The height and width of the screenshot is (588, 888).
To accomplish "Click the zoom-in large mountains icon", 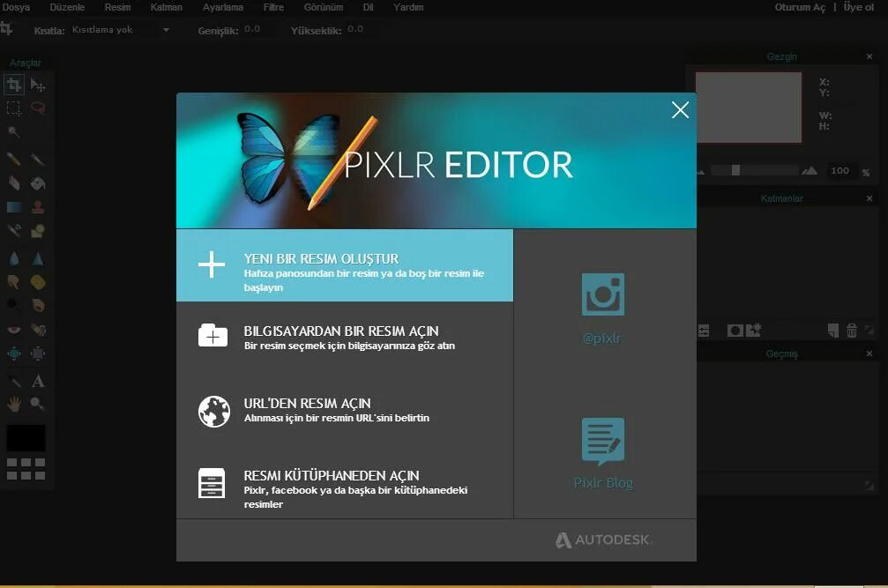I will pos(810,170).
